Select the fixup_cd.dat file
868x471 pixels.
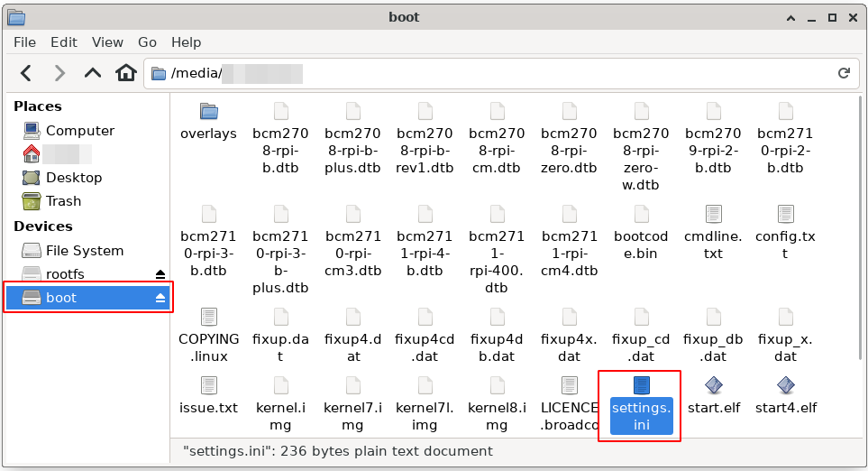641,336
